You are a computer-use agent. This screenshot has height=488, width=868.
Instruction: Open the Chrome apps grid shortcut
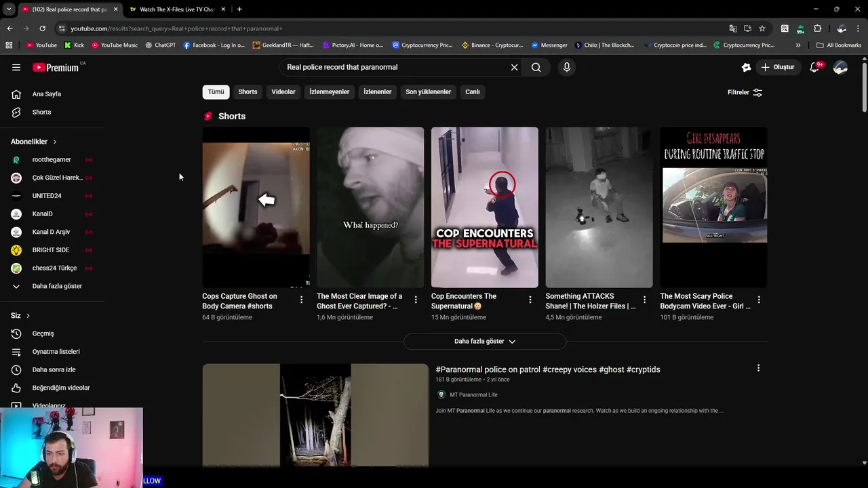(x=9, y=45)
